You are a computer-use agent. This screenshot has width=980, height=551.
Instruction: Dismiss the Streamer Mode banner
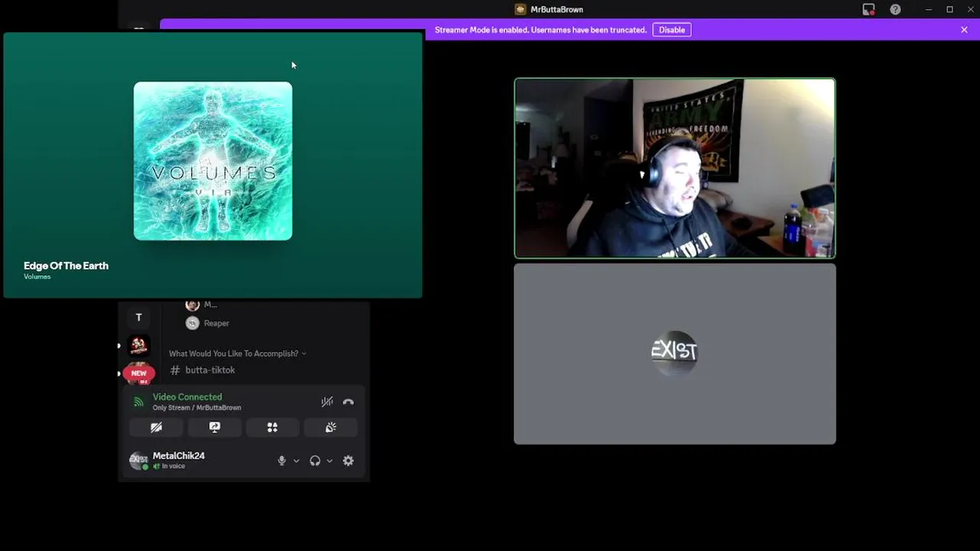tap(964, 30)
